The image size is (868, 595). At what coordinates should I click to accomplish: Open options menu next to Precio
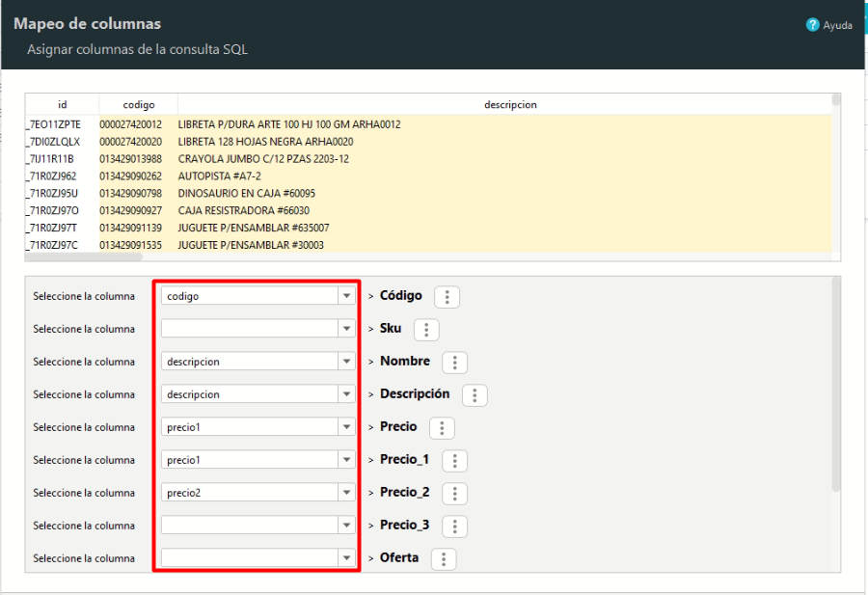point(442,428)
